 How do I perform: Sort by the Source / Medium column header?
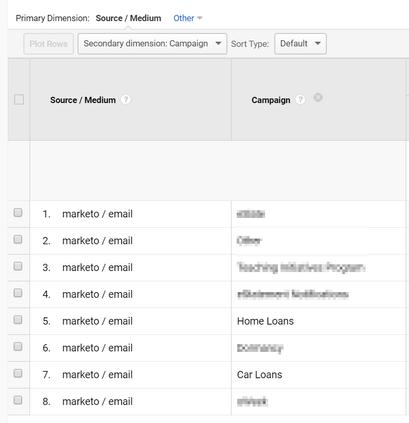click(83, 100)
